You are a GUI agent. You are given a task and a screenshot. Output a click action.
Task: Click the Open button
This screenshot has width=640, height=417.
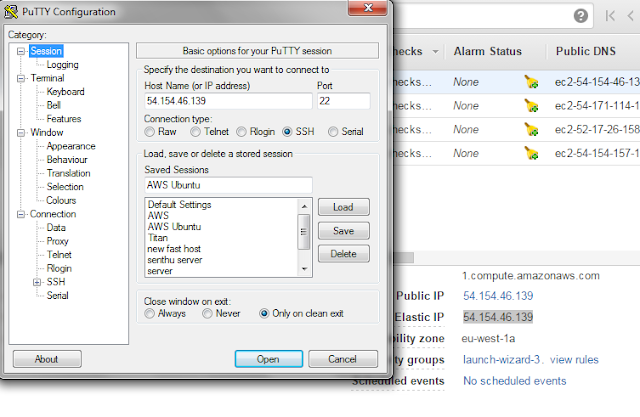coord(269,359)
